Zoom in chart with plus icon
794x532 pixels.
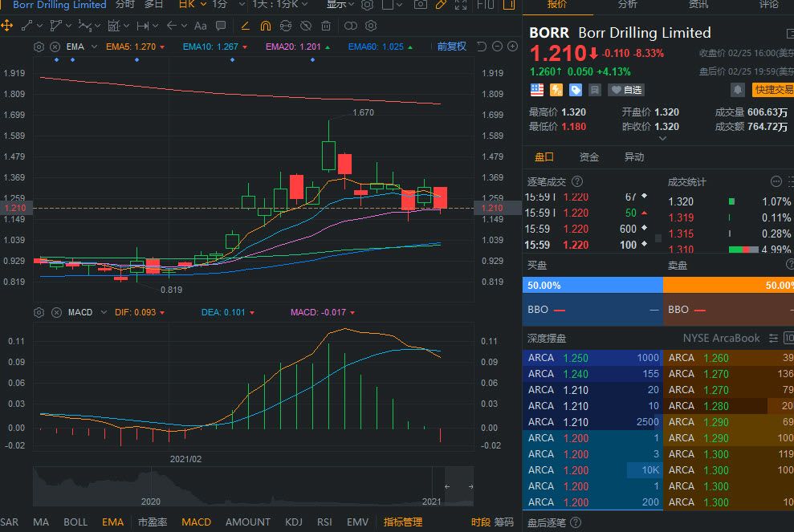[x=512, y=47]
